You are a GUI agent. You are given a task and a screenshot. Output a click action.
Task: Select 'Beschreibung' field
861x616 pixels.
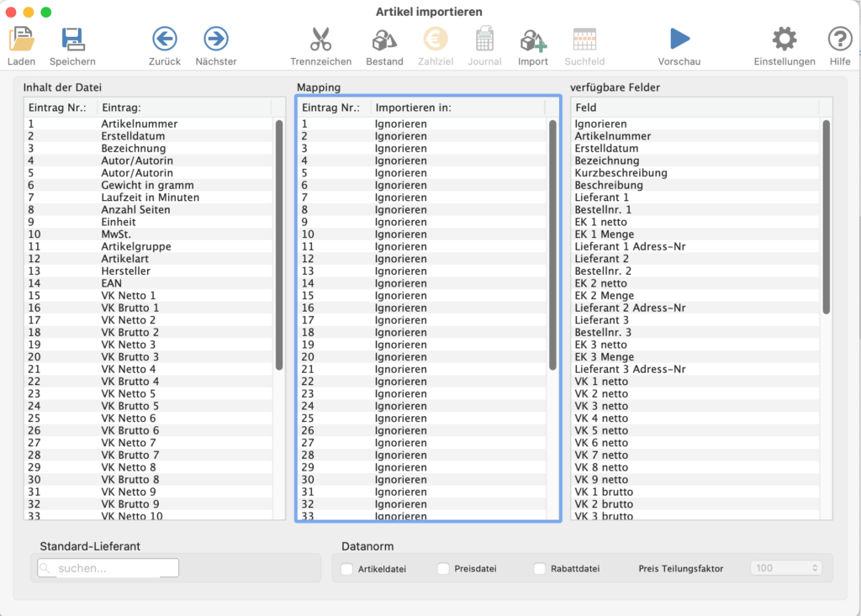click(x=609, y=185)
